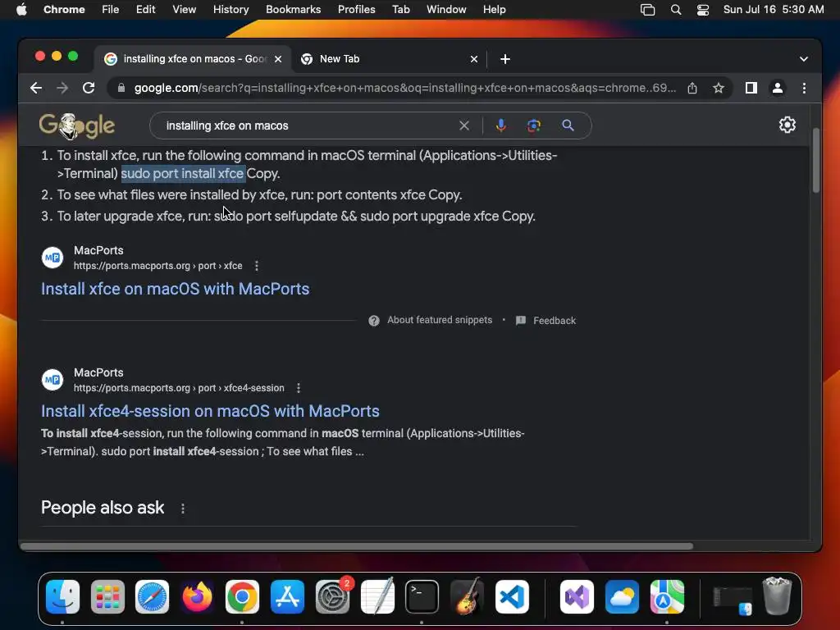Open the Chrome profile icon
Image resolution: width=840 pixels, height=630 pixels.
(778, 88)
